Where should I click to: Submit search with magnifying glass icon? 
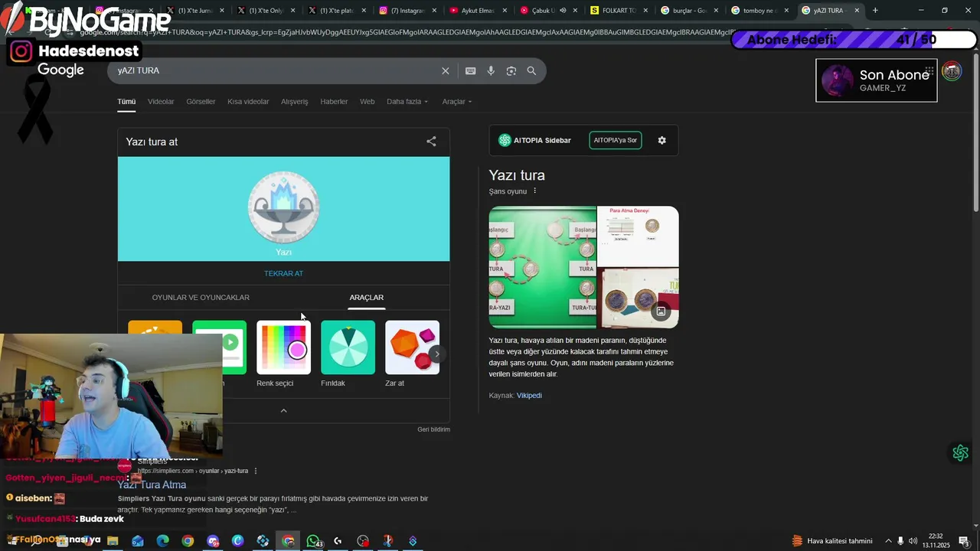click(x=531, y=70)
